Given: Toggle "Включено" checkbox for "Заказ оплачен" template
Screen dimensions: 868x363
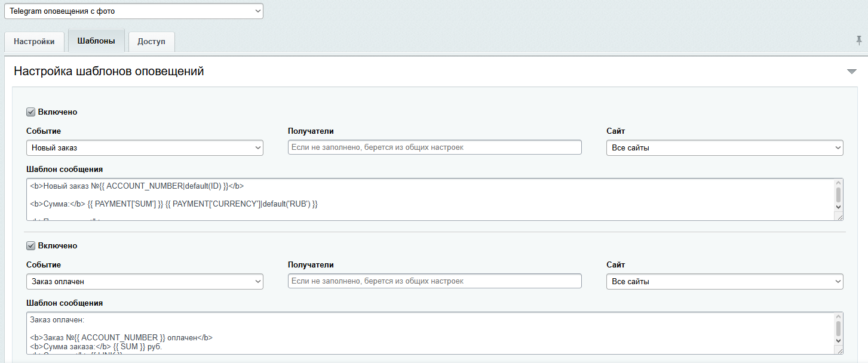Looking at the screenshot, I should [31, 245].
